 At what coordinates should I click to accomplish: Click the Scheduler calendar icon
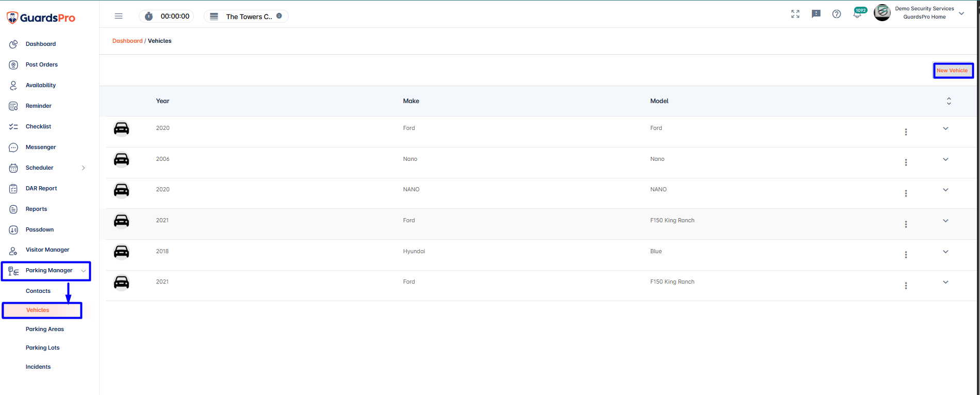point(13,168)
